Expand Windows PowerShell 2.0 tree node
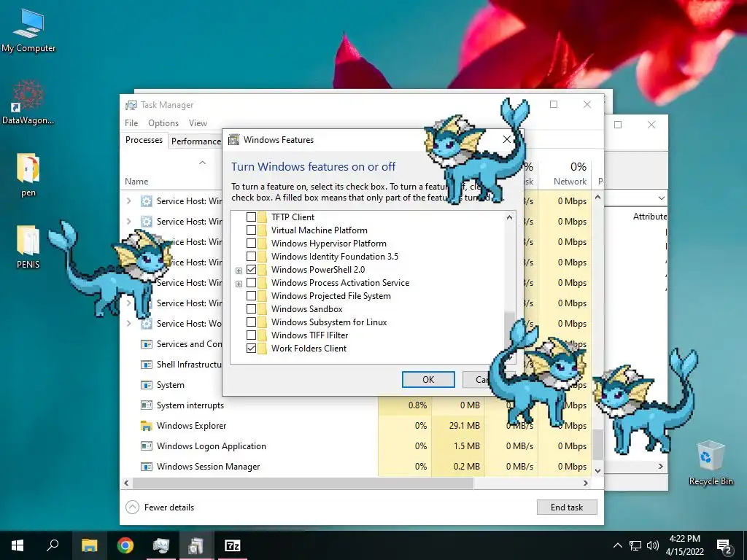The height and width of the screenshot is (560, 747). pos(239,271)
